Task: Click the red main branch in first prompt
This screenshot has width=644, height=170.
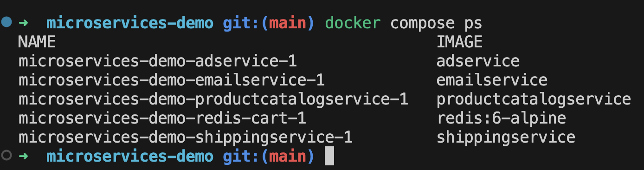Action: click(x=288, y=23)
